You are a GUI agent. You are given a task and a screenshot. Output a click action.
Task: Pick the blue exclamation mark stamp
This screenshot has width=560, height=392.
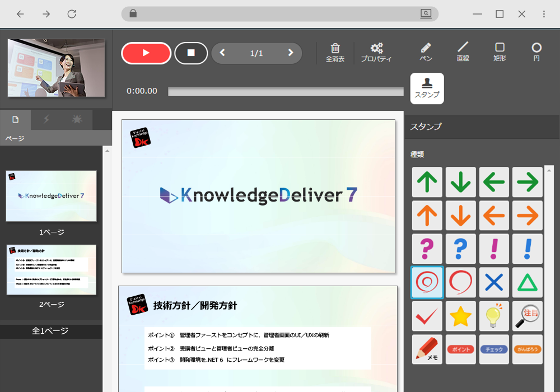point(528,249)
